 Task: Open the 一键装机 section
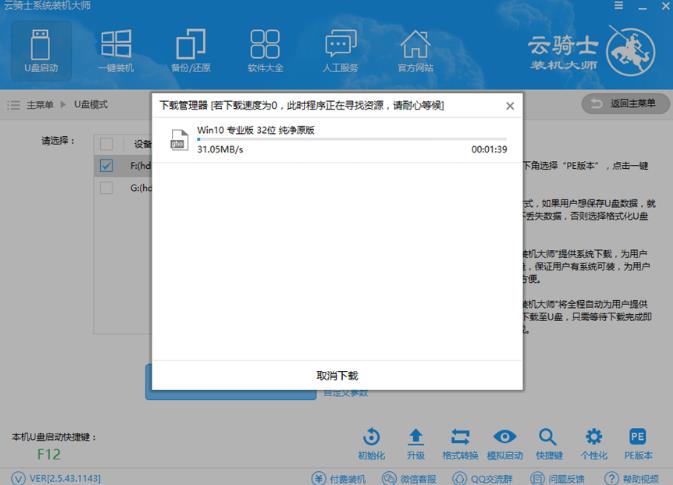[115, 51]
